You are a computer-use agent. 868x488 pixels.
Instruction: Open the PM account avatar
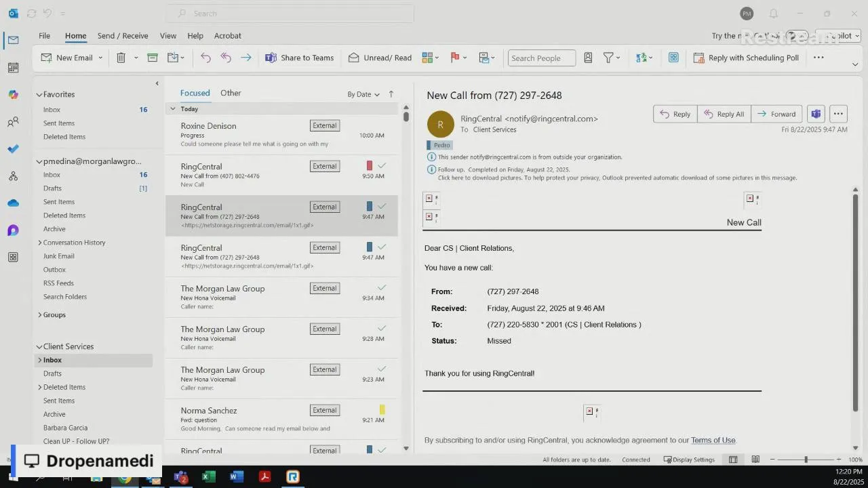747,14
